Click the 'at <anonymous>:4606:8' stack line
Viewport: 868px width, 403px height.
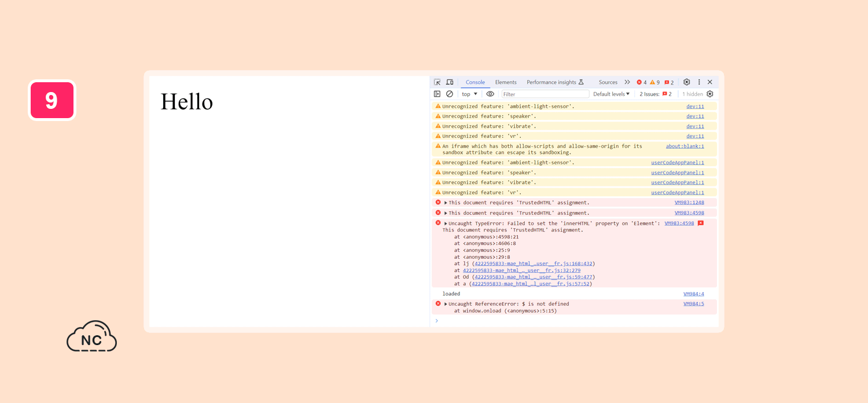point(485,243)
